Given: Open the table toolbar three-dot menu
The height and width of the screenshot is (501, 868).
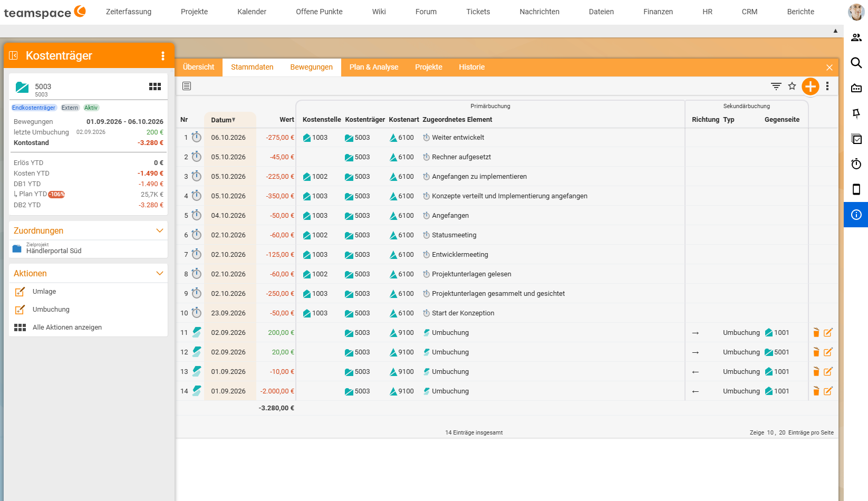Looking at the screenshot, I should 827,86.
